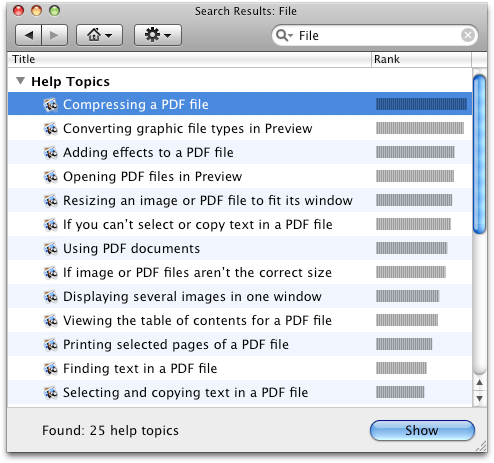Image resolution: width=494 pixels, height=463 pixels.
Task: Click the icon next to Using PDF documents
Action: point(51,249)
